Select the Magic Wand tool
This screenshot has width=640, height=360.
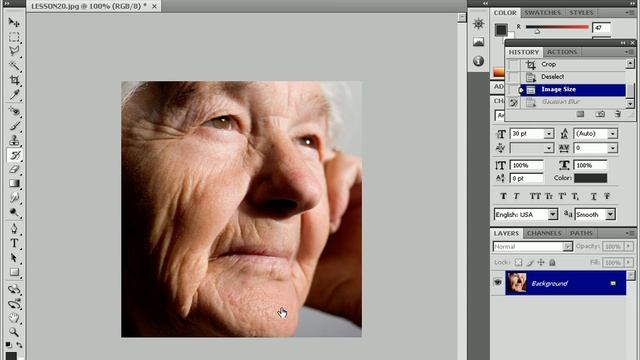[14, 66]
